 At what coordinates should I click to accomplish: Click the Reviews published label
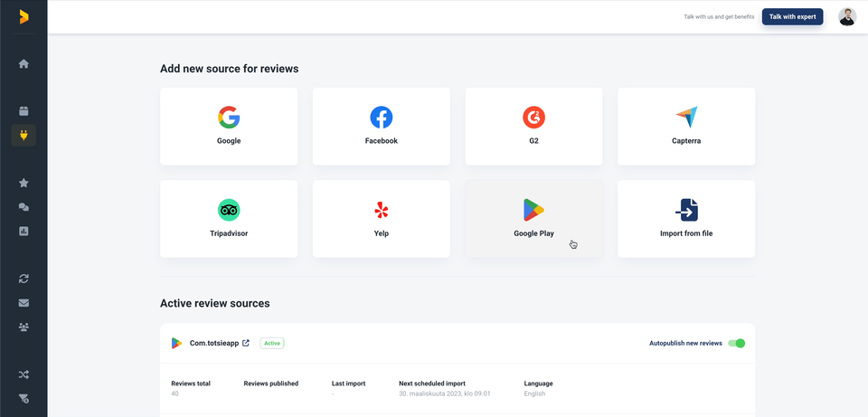tap(270, 384)
